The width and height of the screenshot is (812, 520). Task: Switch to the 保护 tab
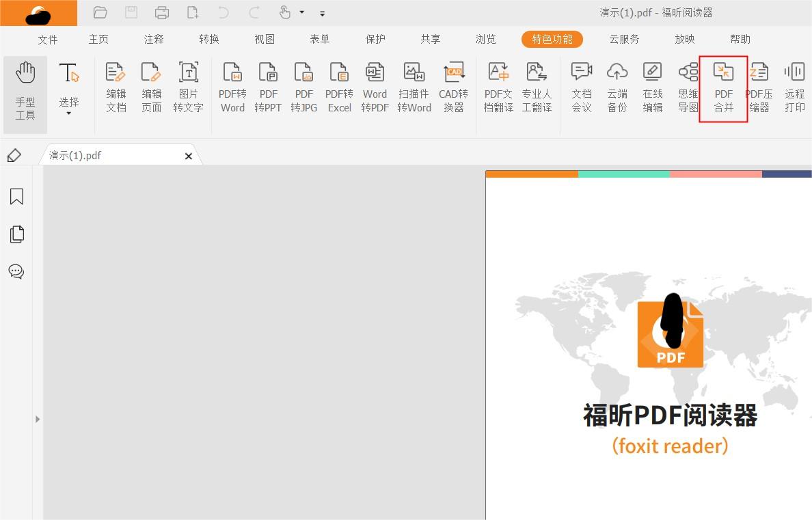point(375,40)
